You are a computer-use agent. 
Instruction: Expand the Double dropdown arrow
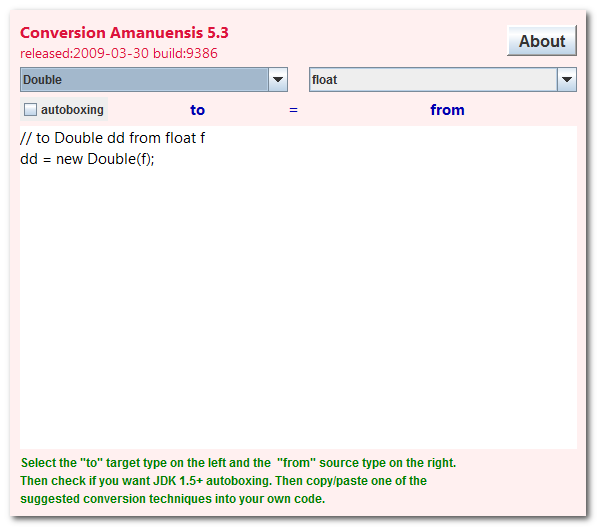tap(278, 80)
